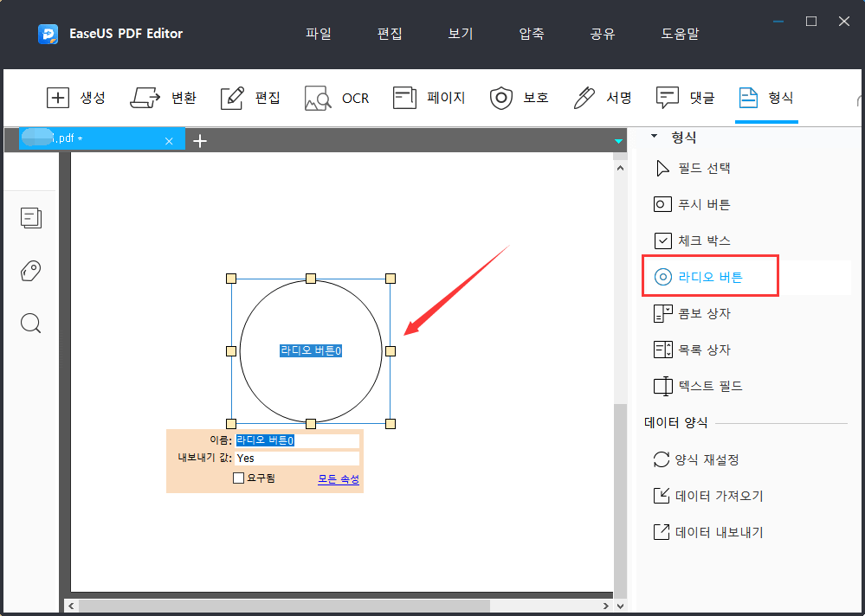Enable the 요구됨 checkbox
Viewport: 865px width, 616px height.
(x=239, y=478)
